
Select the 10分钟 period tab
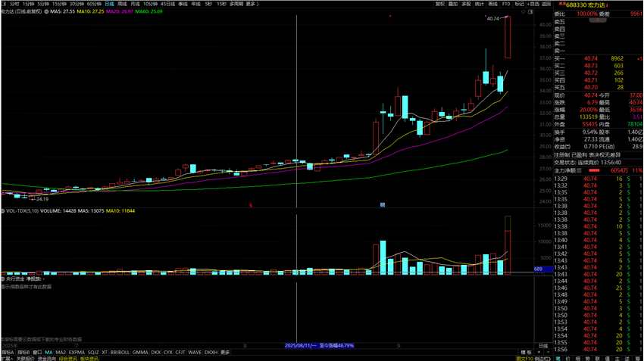(150, 4)
